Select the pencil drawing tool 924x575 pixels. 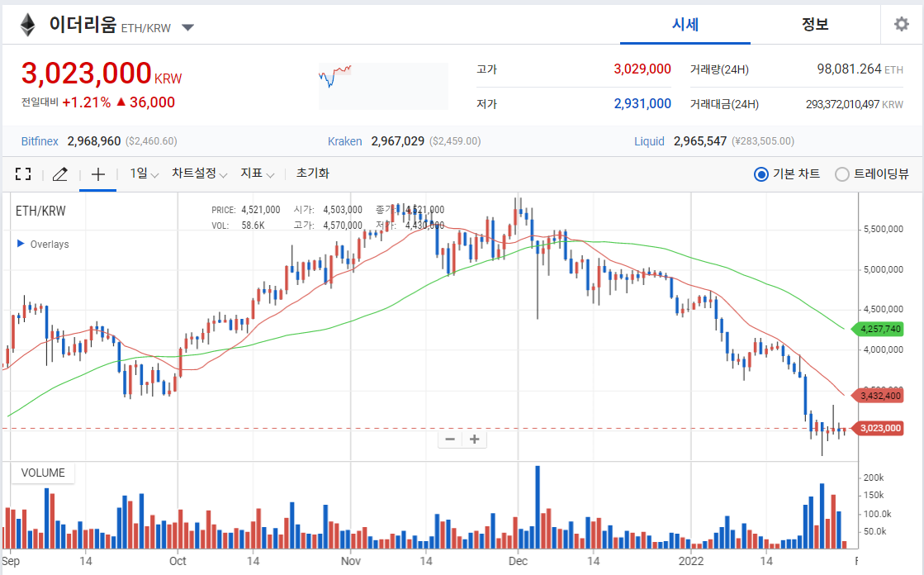(59, 174)
